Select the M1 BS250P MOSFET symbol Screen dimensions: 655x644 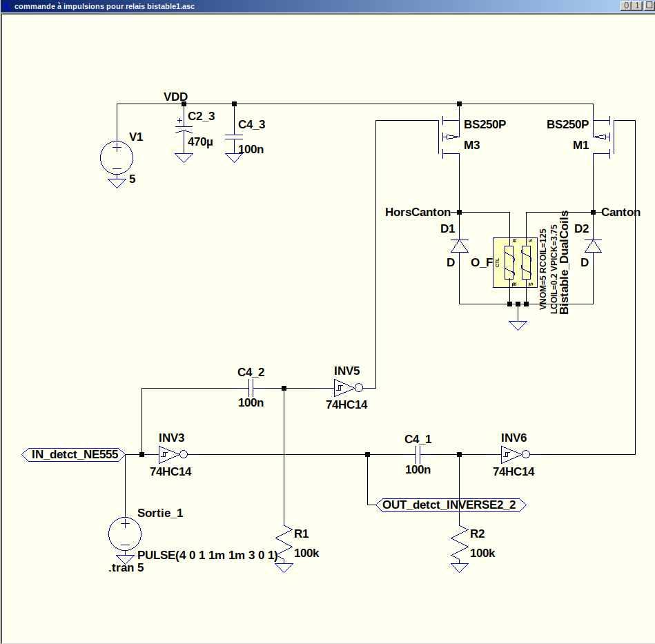(603, 137)
